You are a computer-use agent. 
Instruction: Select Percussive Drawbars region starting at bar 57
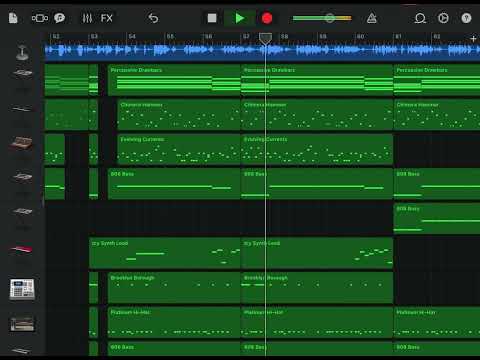[317, 80]
